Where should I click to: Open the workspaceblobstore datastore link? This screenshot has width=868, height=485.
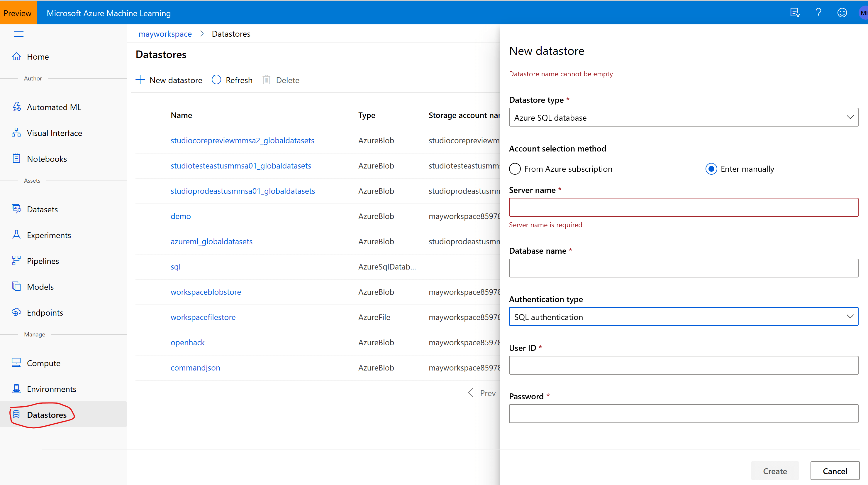(x=206, y=292)
